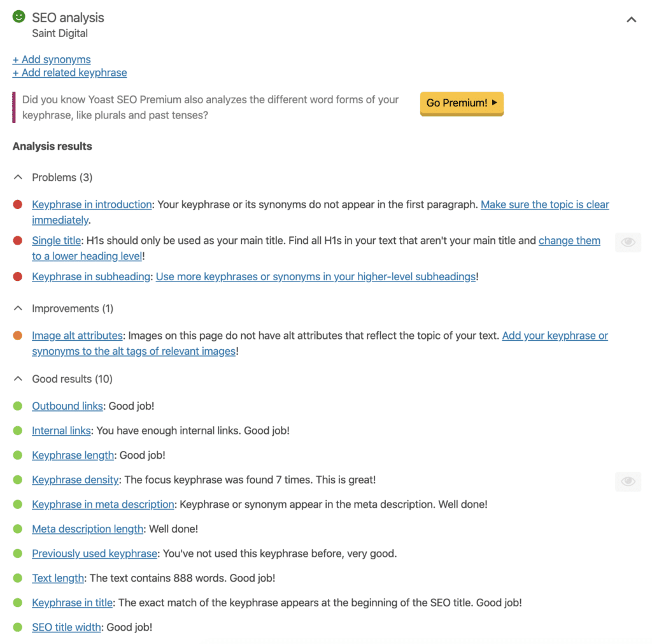Click green bullet beside Outbound links
The height and width of the screenshot is (644, 652).
17,406
